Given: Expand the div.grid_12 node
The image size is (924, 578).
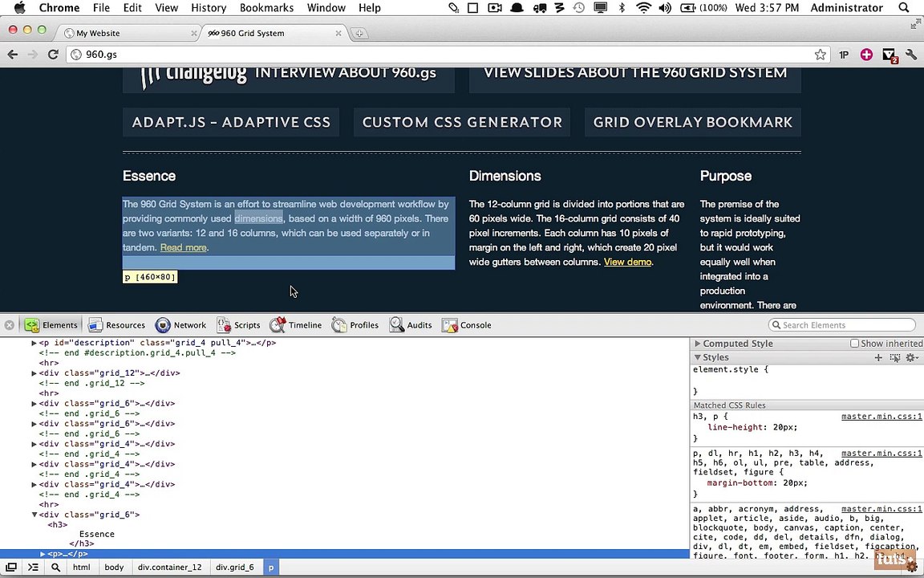Looking at the screenshot, I should tap(34, 372).
